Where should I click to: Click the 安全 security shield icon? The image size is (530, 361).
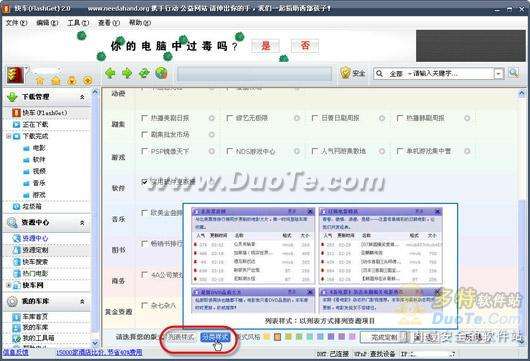tap(345, 73)
